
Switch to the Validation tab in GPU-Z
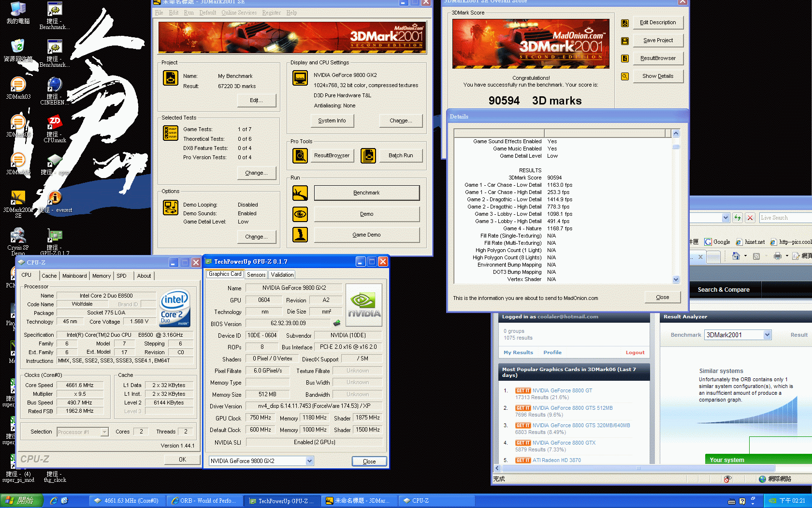point(282,274)
